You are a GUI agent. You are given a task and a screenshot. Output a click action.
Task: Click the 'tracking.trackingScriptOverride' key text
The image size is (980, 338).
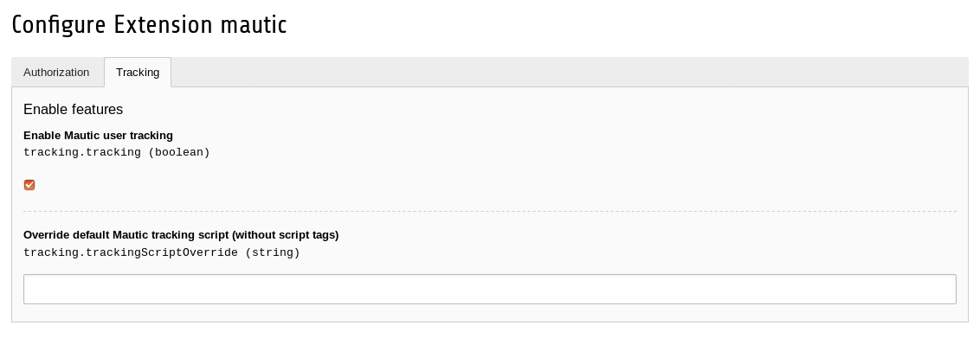131,252
